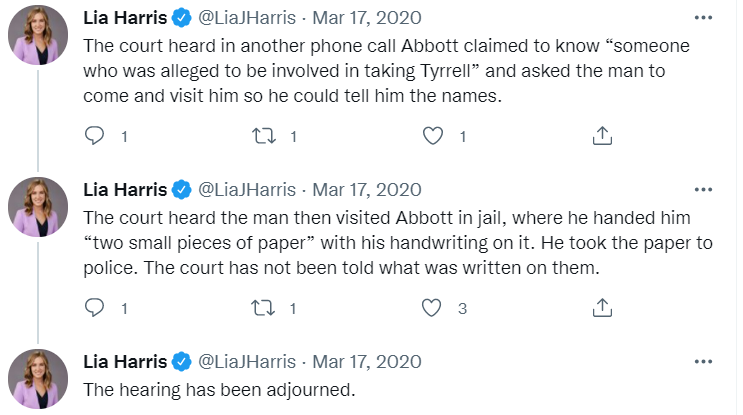Open more options on hearing adjourned tweet
The height and width of the screenshot is (415, 743).
click(704, 361)
